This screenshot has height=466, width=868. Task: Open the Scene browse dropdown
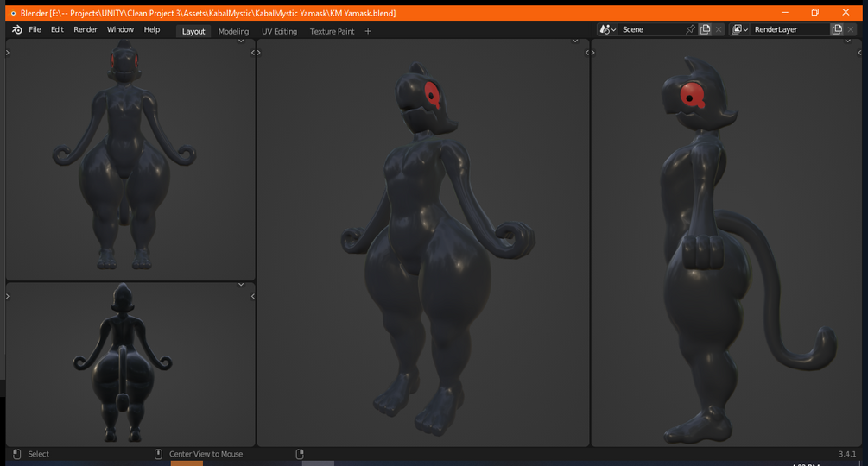point(607,30)
